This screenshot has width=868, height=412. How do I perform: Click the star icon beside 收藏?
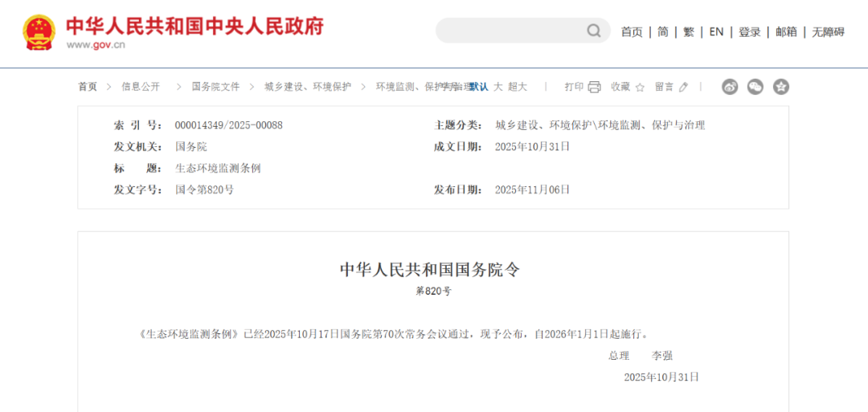pyautogui.click(x=640, y=87)
